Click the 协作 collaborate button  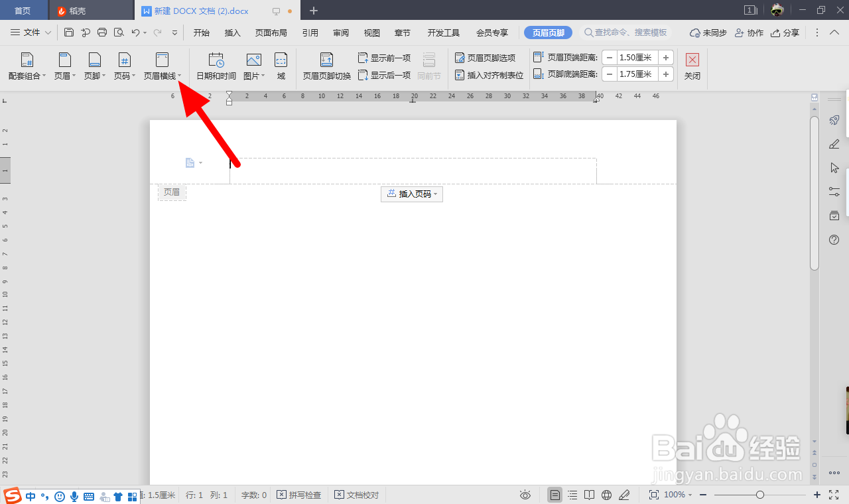point(749,32)
